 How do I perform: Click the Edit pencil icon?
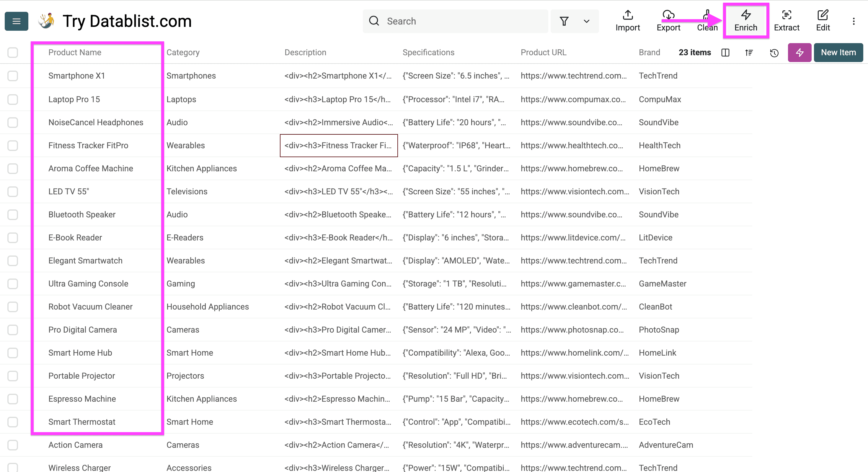point(823,21)
